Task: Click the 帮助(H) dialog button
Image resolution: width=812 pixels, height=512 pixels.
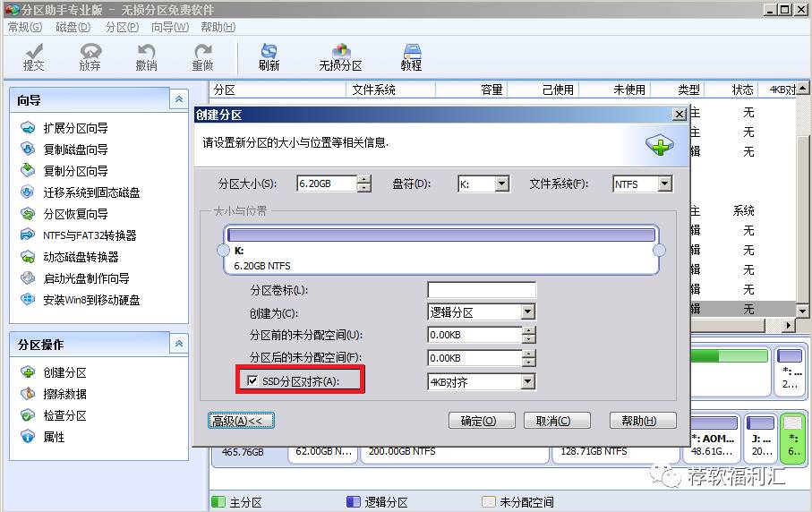Action: 643,421
